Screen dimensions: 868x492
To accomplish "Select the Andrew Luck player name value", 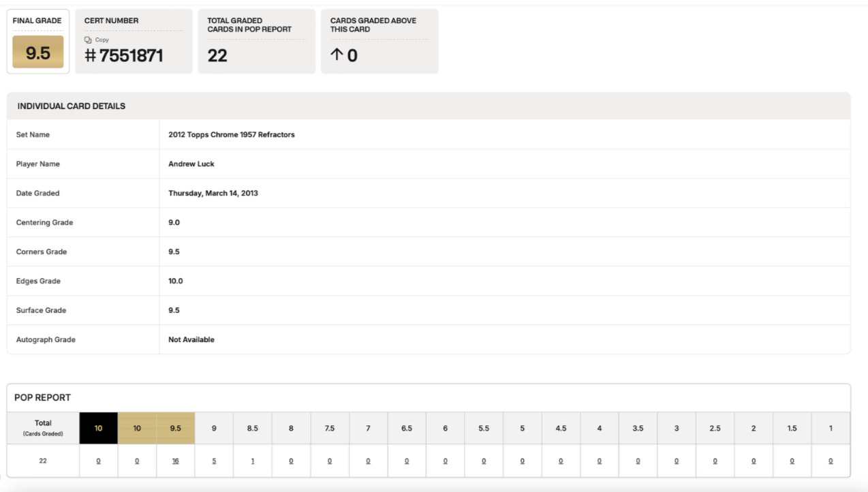I will click(x=191, y=164).
